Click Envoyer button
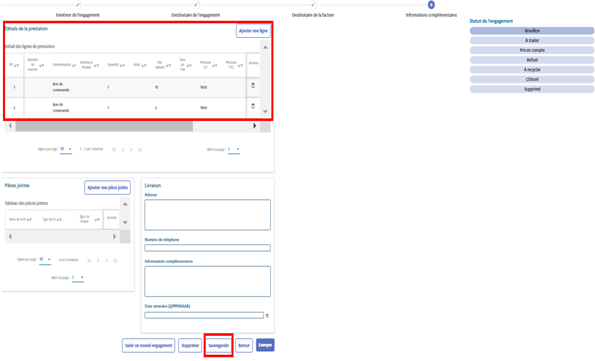Viewport: 595px width, 361px height. coord(265,345)
